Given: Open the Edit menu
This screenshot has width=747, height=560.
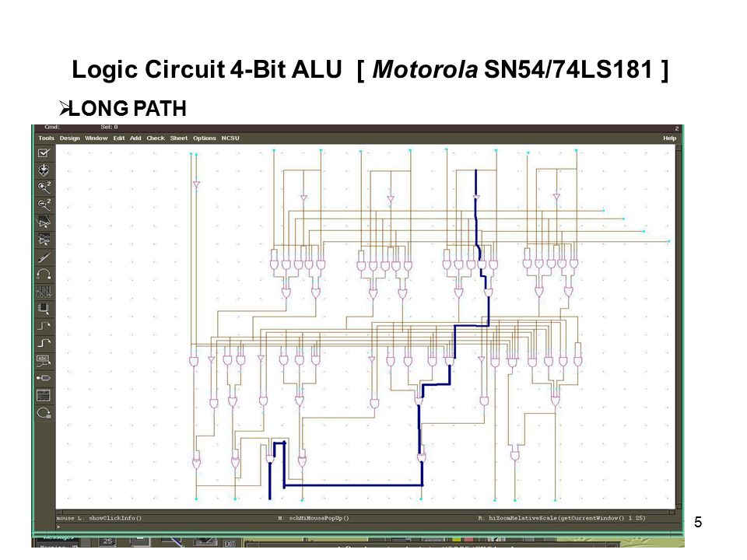Looking at the screenshot, I should (x=118, y=138).
